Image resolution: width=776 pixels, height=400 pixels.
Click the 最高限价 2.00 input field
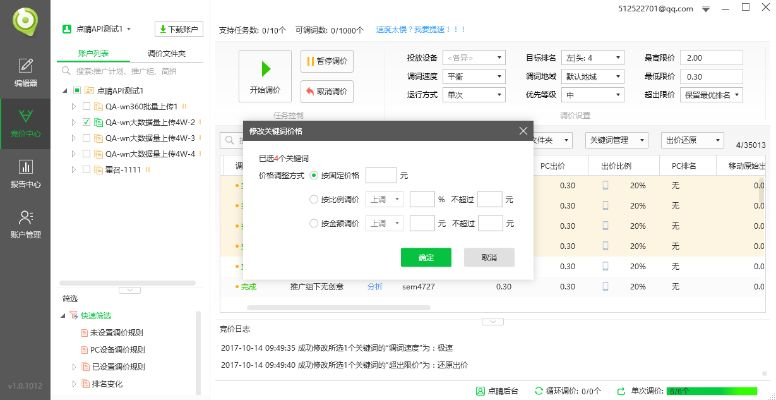click(x=711, y=58)
